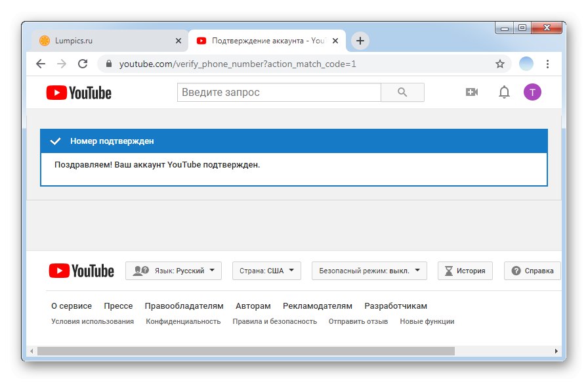This screenshot has width=588, height=383.
Task: Bookmark this page with star icon
Action: pyautogui.click(x=499, y=64)
